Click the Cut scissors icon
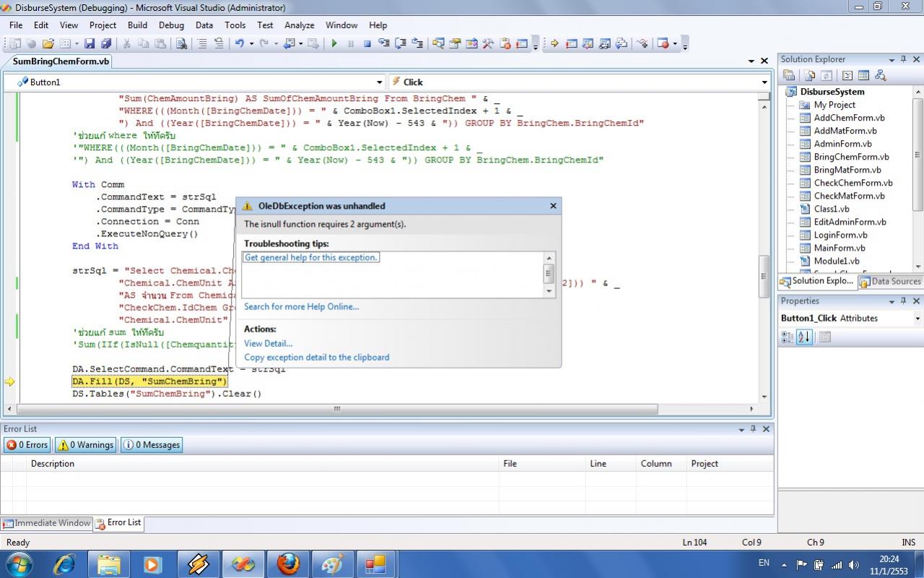This screenshot has height=578, width=924. point(127,43)
